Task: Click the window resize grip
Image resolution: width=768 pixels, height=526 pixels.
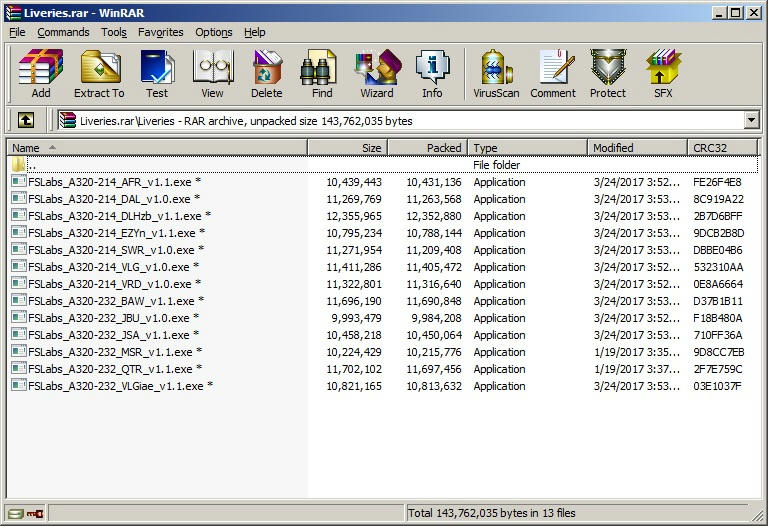Action: pyautogui.click(x=760, y=515)
